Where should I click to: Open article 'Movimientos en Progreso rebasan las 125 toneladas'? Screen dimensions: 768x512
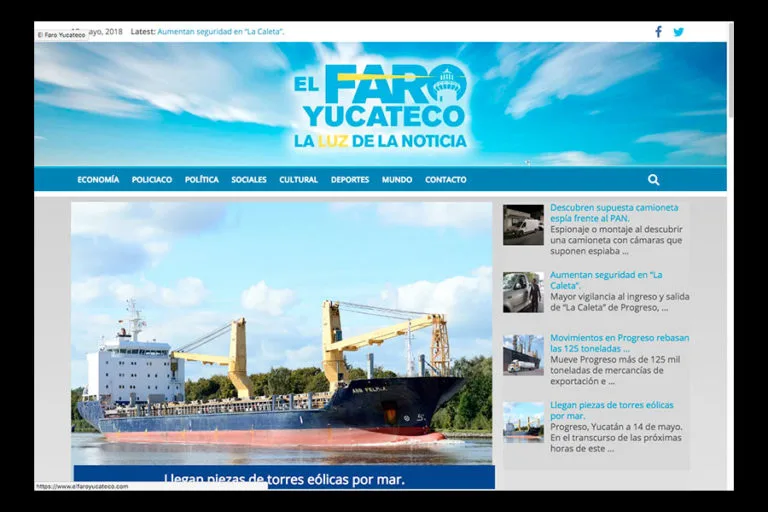click(619, 343)
